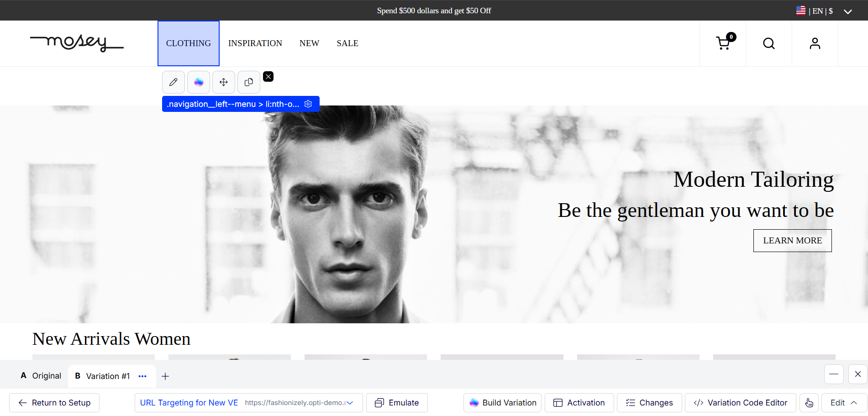Click the duplicate element icon
Viewport: 868px width, 416px height.
tap(249, 82)
